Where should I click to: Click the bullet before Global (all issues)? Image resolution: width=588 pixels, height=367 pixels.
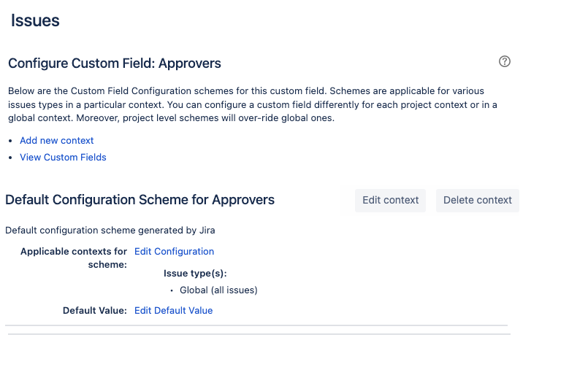[170, 290]
